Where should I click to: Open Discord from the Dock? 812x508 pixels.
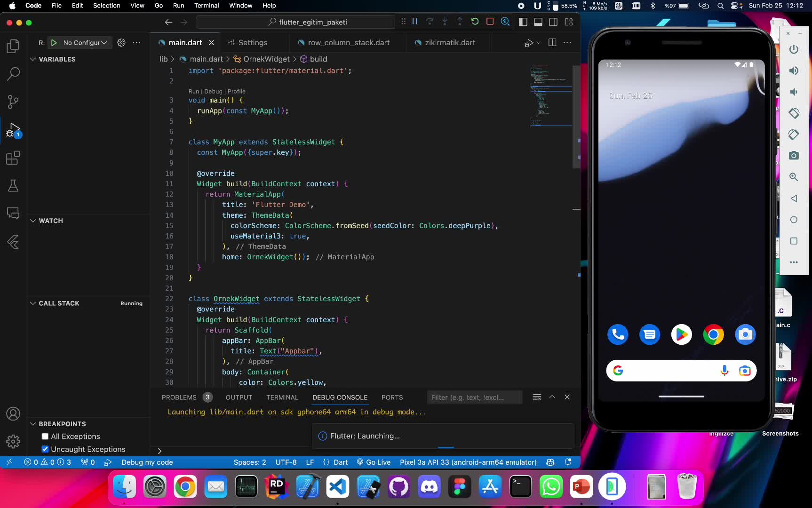[x=429, y=487]
